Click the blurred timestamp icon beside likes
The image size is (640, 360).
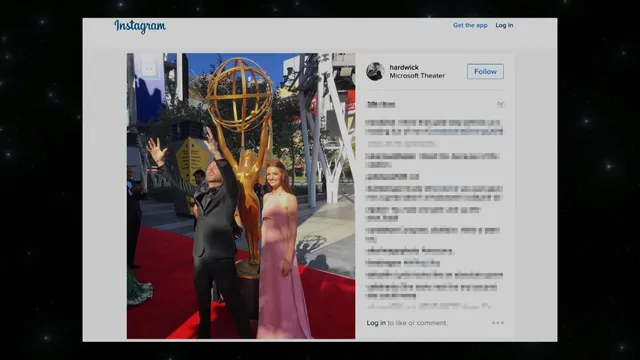pos(500,104)
